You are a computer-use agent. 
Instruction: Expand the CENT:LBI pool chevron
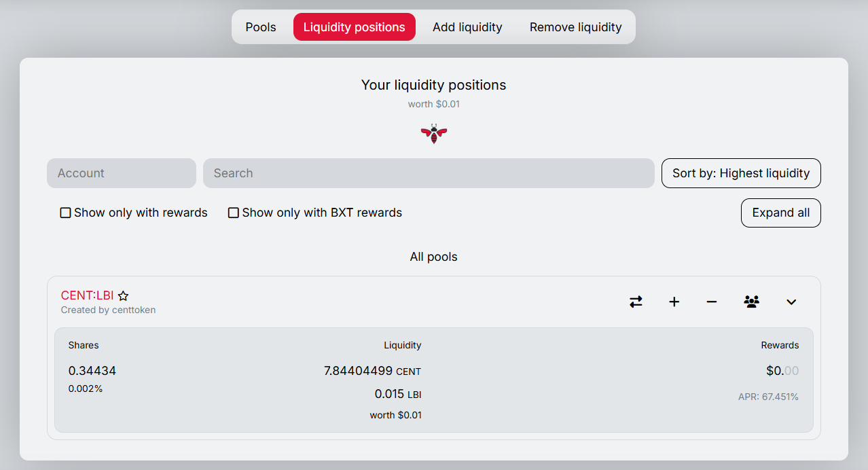[x=791, y=302]
